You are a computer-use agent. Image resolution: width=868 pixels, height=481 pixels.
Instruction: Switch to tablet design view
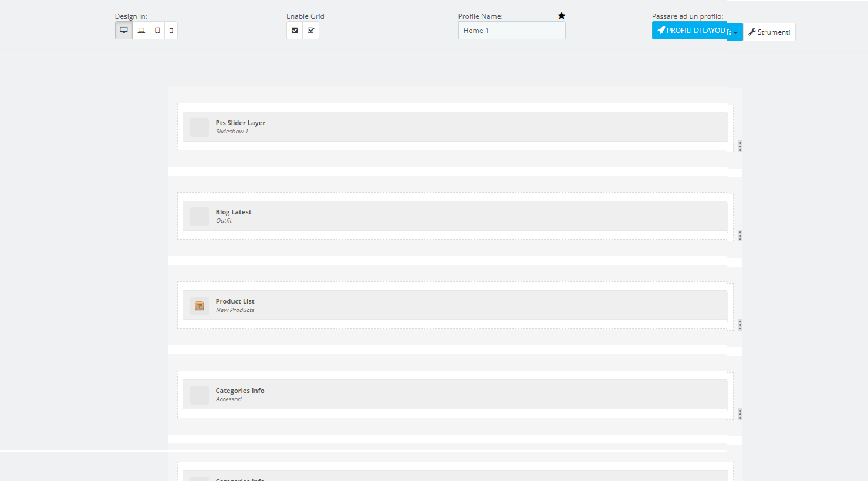pos(157,31)
